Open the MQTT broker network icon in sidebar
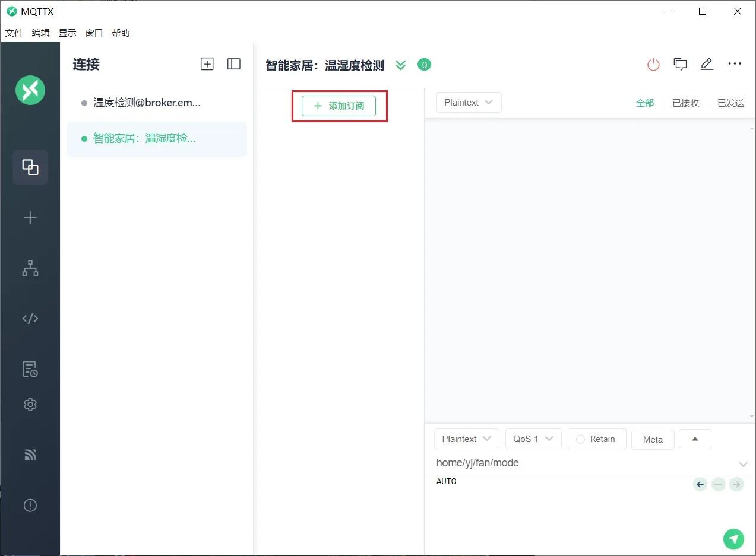 coord(30,268)
